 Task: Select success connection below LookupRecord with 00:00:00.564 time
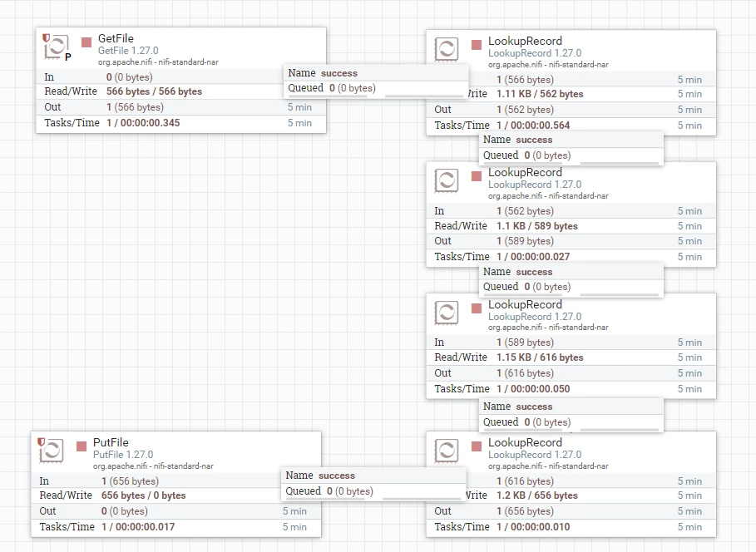click(x=571, y=147)
